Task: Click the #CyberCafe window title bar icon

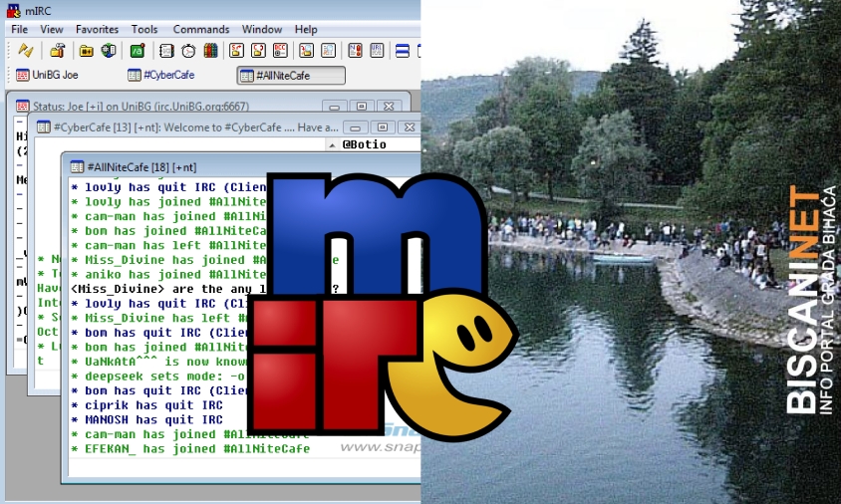Action: [x=44, y=127]
